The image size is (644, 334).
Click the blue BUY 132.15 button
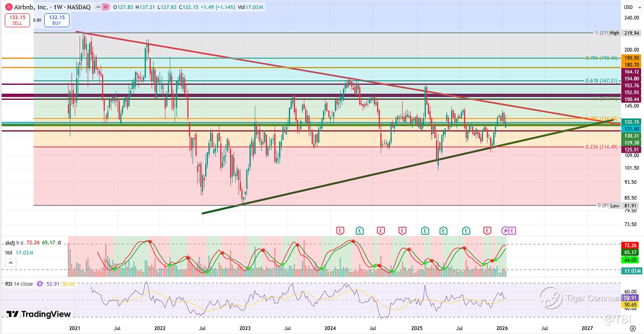[56, 20]
